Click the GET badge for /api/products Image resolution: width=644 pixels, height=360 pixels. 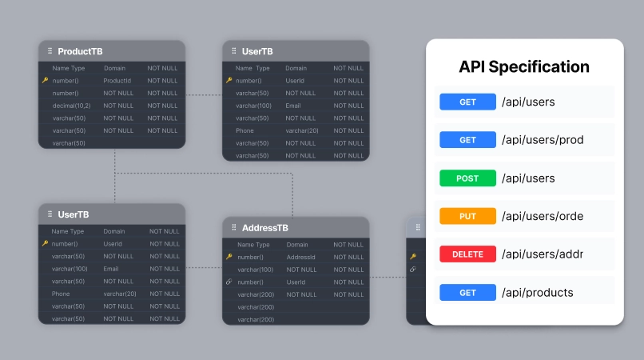(467, 293)
